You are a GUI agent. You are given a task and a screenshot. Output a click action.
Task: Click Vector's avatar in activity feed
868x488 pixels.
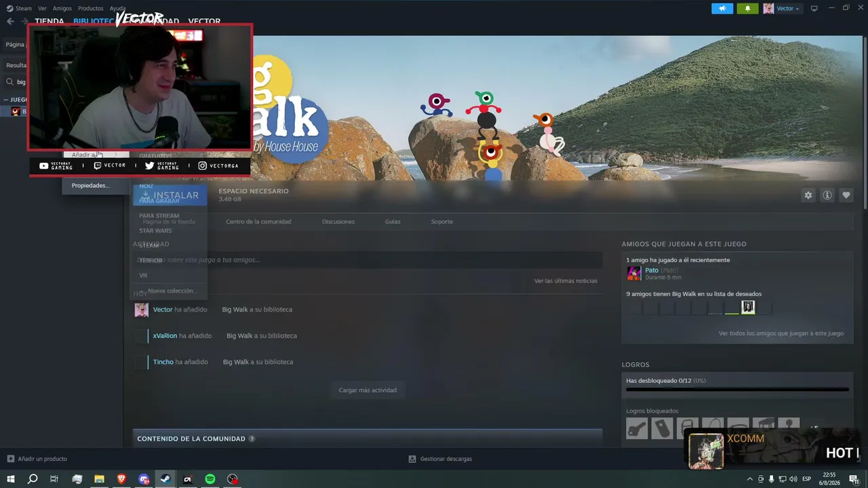pos(141,310)
